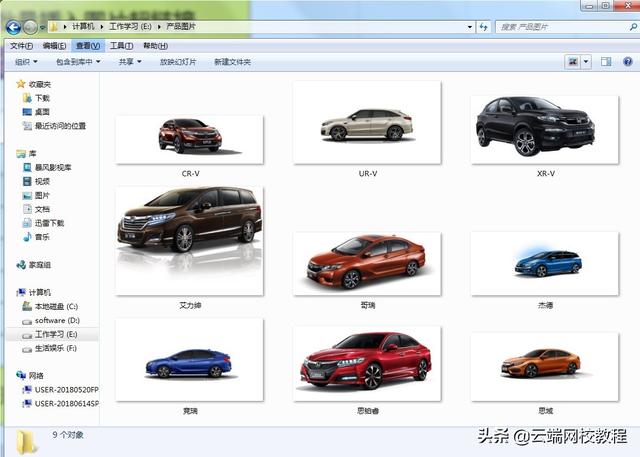The image size is (640, 457).
Task: Click 新建文件夹 toolbar button
Action: [x=232, y=62]
